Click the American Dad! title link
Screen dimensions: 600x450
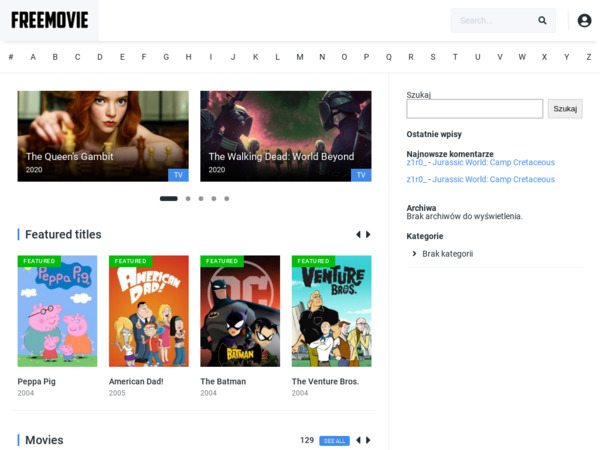(x=136, y=382)
